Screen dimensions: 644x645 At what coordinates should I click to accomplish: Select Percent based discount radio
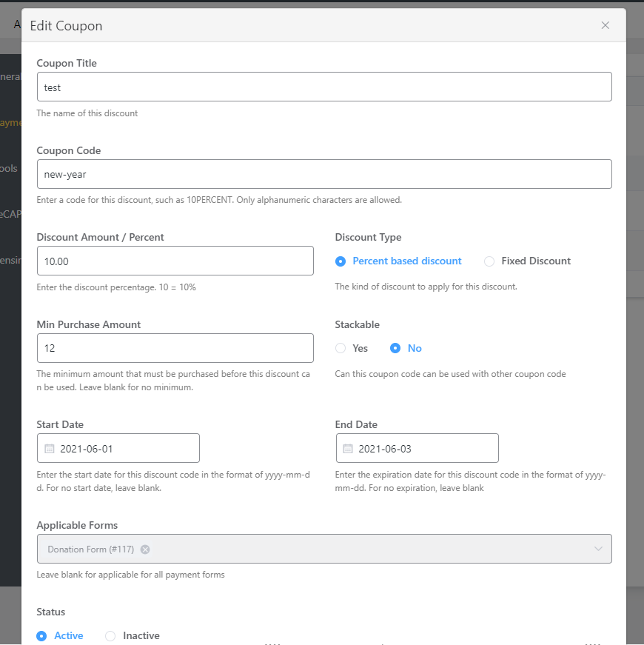[341, 261]
